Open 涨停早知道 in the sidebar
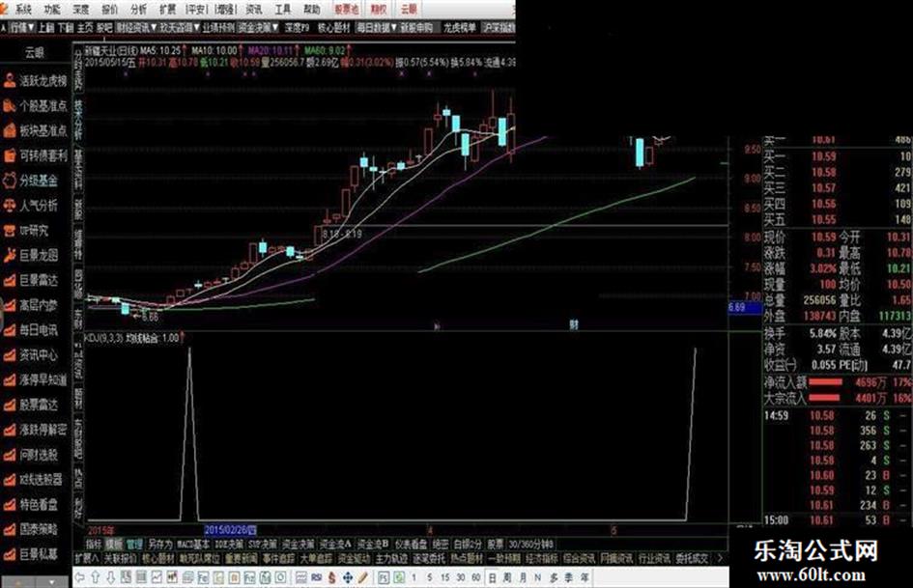 pos(35,380)
